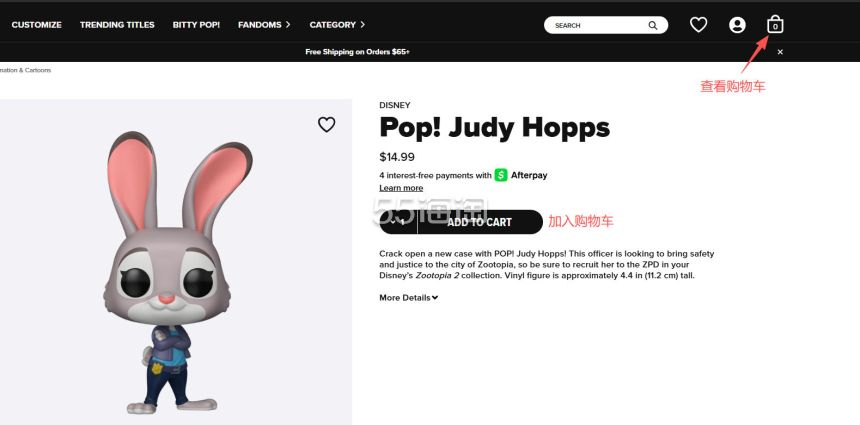Viewport: 860px width, 425px height.
Task: Click the search magnifier icon
Action: (x=653, y=25)
